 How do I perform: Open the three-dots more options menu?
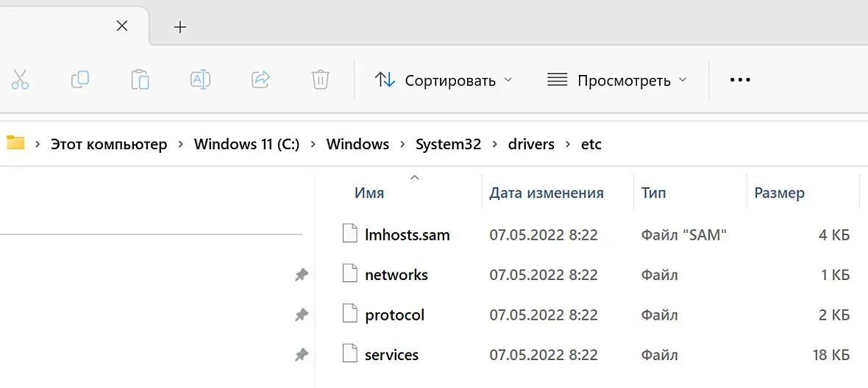click(x=739, y=80)
